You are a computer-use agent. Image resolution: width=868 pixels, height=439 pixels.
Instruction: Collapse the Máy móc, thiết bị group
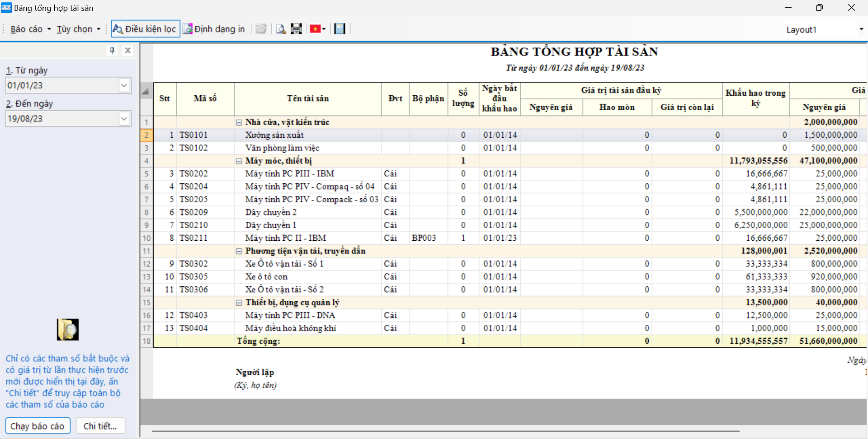click(x=239, y=161)
